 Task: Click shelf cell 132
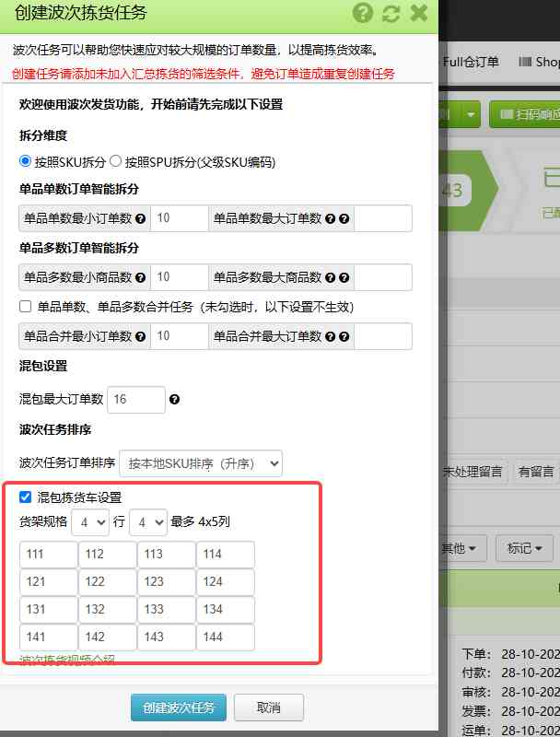coord(108,610)
